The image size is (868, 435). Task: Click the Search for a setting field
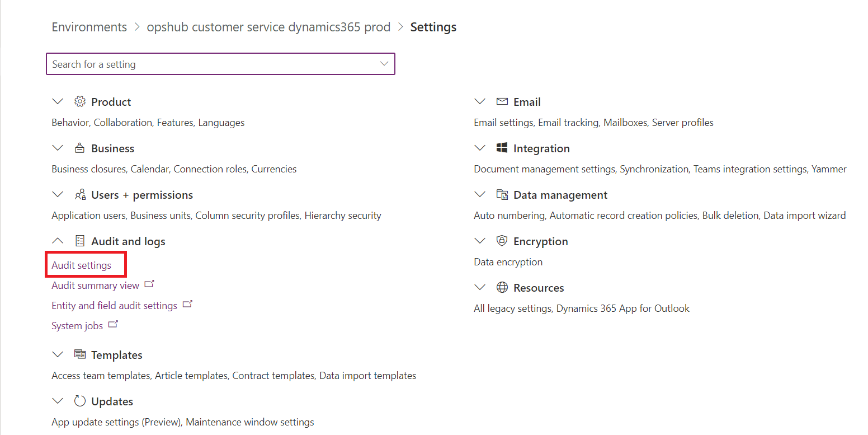pos(213,64)
